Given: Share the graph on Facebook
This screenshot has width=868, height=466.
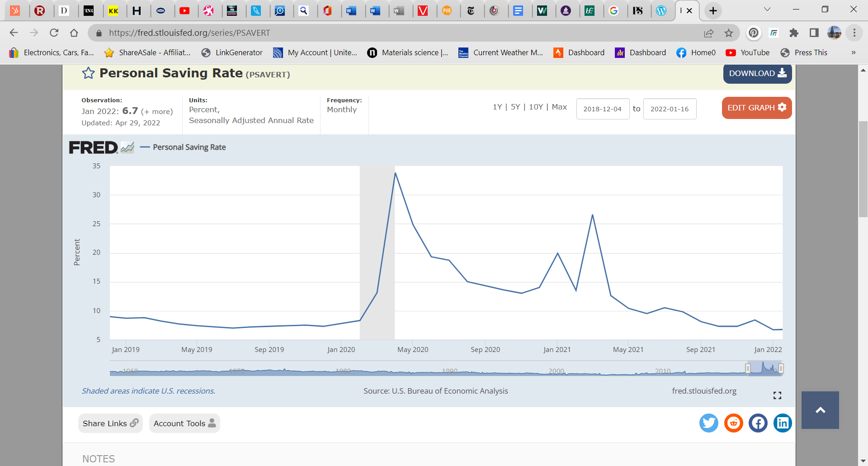Looking at the screenshot, I should tap(758, 423).
